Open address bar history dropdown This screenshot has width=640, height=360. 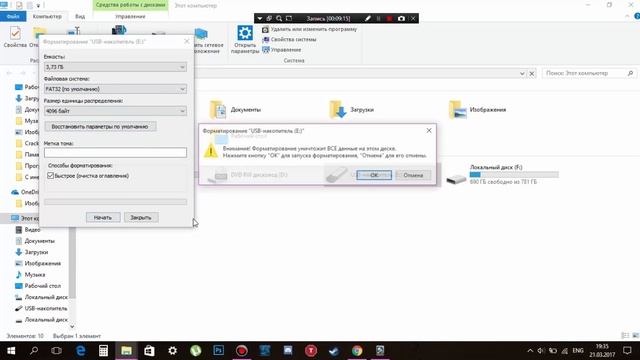point(522,73)
